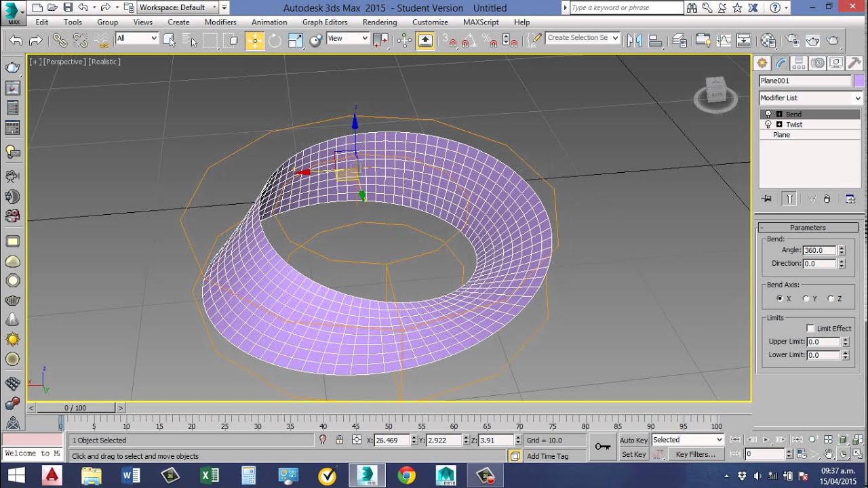
Task: Select the Select and Move tool
Action: (x=255, y=41)
